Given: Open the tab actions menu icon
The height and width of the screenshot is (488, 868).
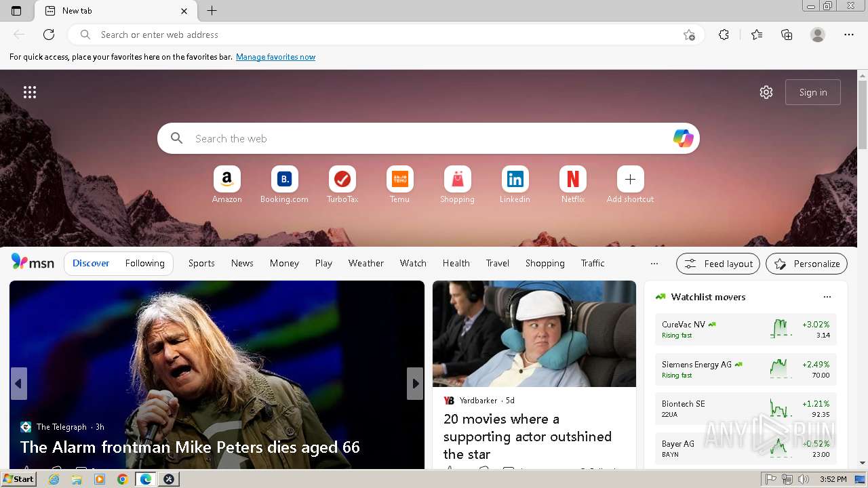Looking at the screenshot, I should click(16, 11).
